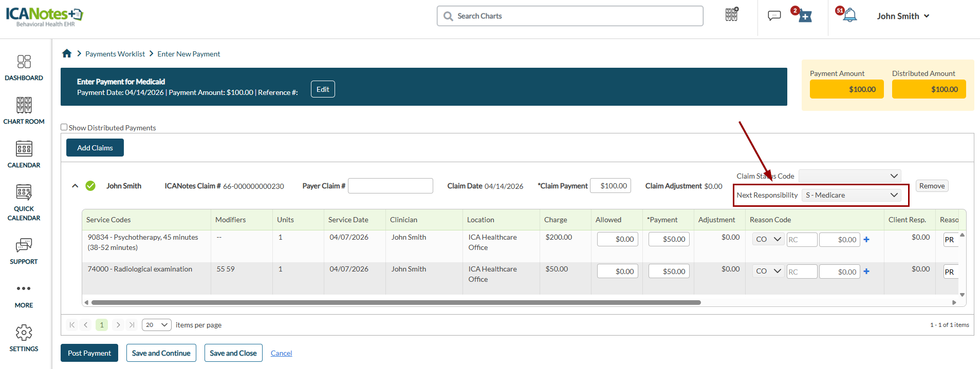Collapse the John Smith claim row
980x369 pixels.
(75, 186)
